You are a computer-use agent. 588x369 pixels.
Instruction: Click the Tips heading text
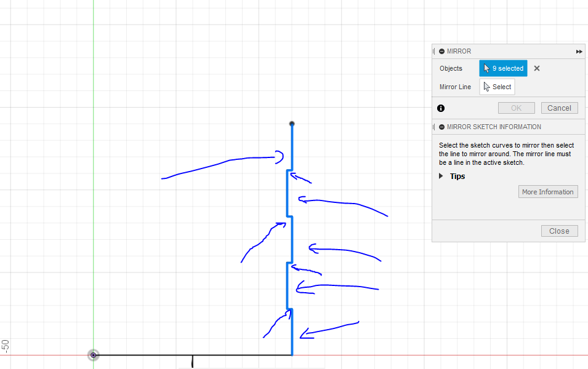[x=457, y=177]
